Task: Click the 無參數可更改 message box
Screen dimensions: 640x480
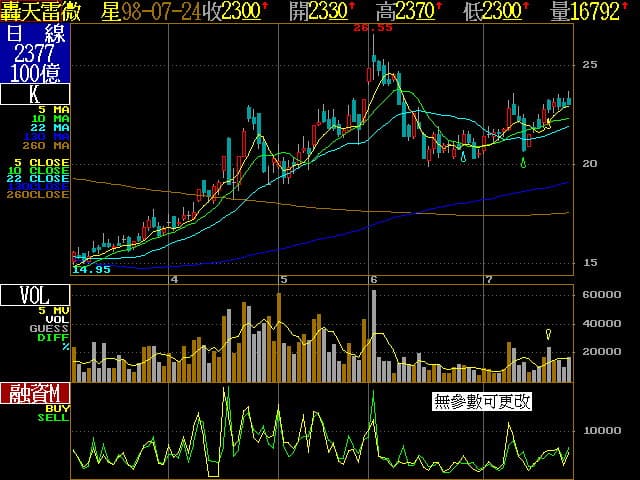Action: [x=482, y=402]
